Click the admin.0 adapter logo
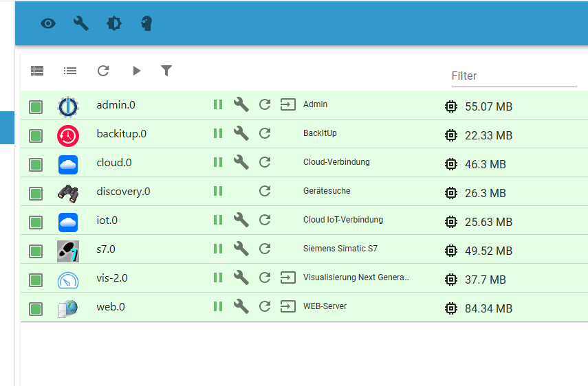The height and width of the screenshot is (386, 588). (68, 107)
